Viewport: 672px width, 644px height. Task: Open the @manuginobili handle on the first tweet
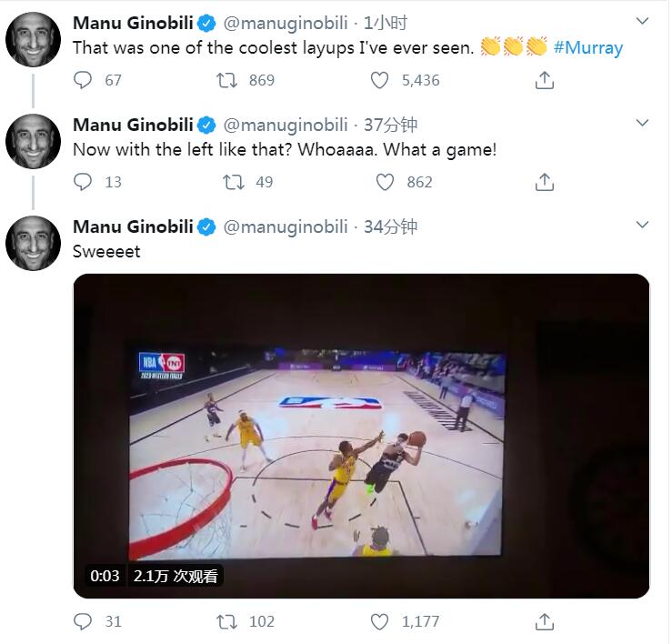286,23
